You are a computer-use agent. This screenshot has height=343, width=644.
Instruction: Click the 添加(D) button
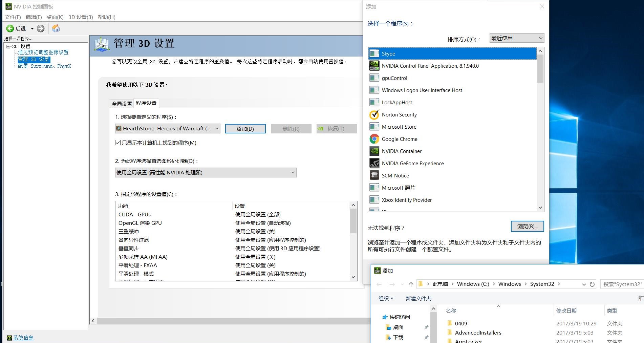click(245, 129)
